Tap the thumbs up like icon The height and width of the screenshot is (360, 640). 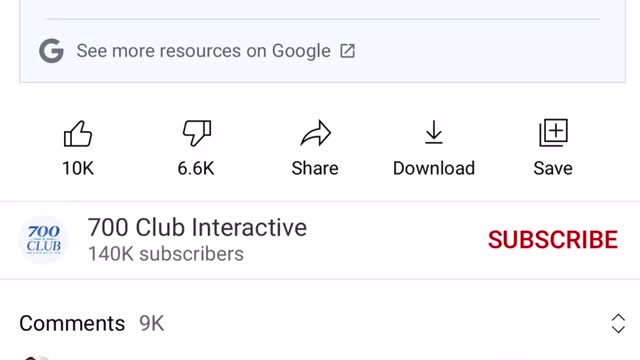point(78,133)
